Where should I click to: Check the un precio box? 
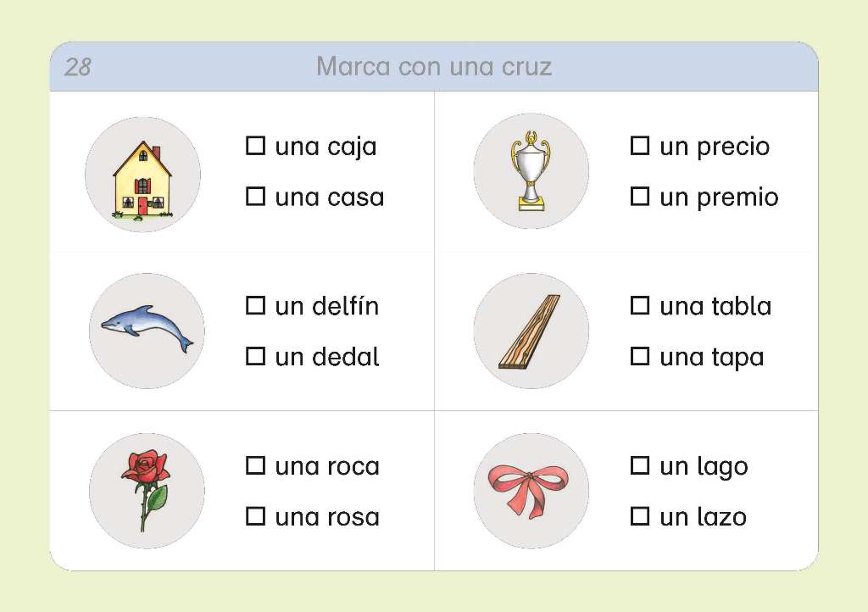click(640, 146)
